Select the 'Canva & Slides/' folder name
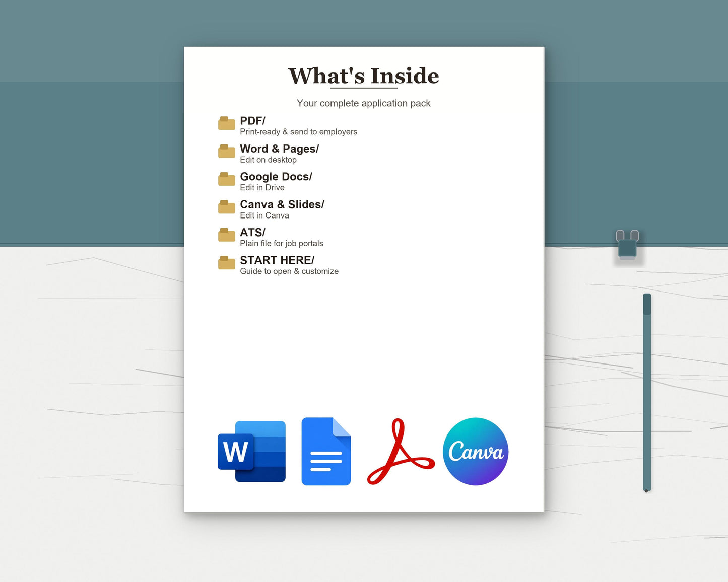 (x=282, y=204)
